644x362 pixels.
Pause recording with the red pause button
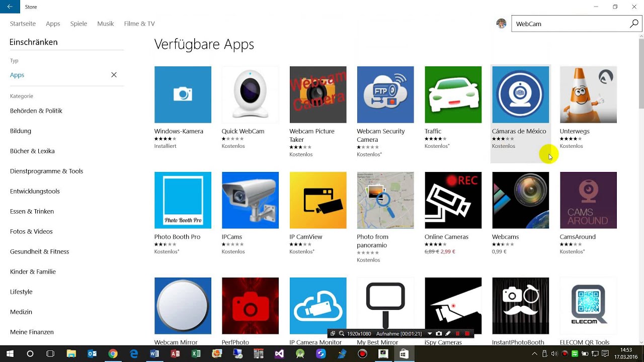(x=458, y=333)
